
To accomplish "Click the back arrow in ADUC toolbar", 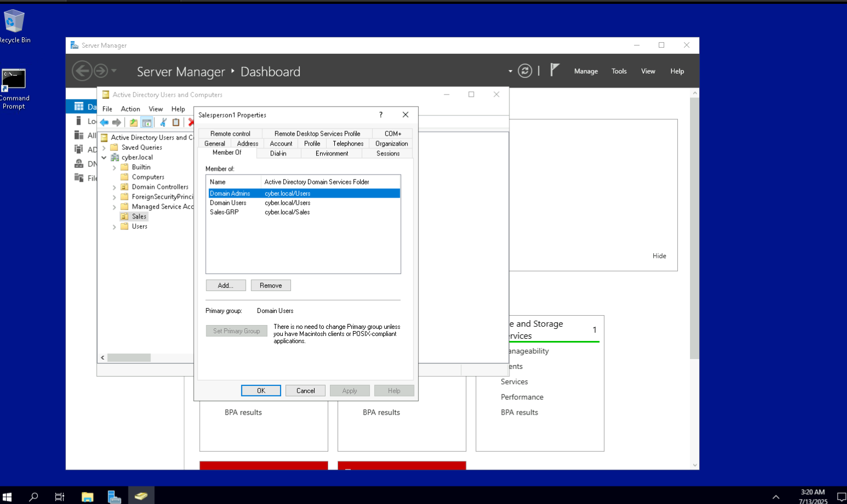I will click(x=104, y=122).
